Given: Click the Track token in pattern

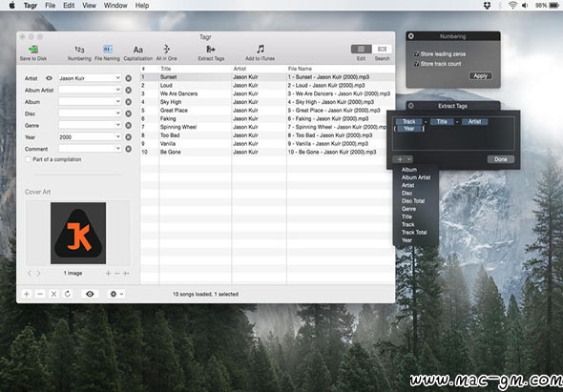Looking at the screenshot, I should [409, 122].
